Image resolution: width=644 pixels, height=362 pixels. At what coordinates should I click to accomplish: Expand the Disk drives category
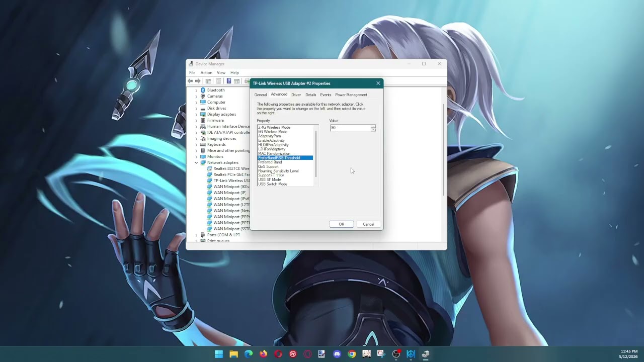[x=197, y=108]
